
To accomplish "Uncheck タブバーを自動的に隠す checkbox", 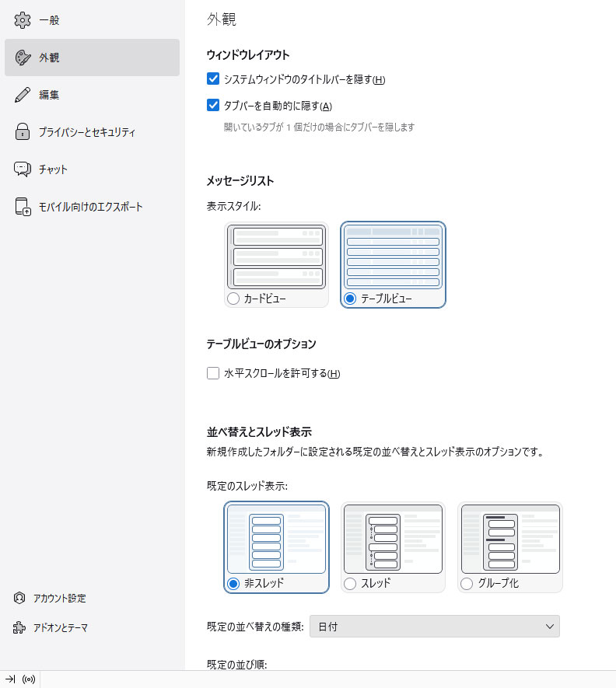I will pos(213,105).
